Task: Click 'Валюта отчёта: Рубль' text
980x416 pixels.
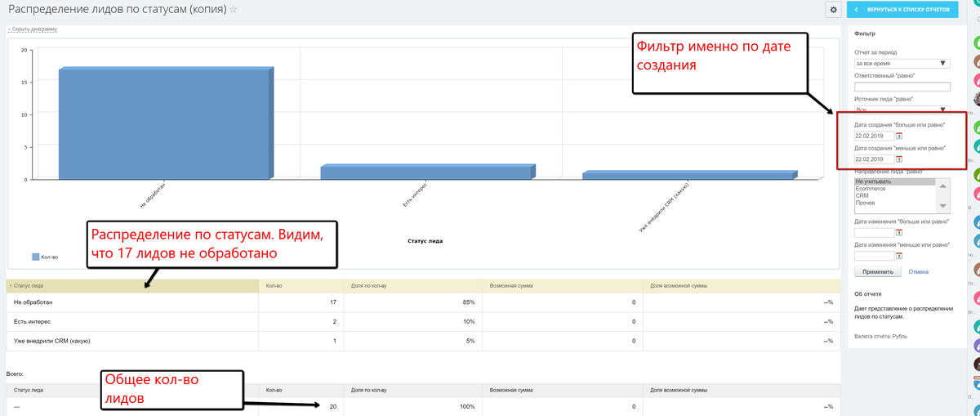Action: [x=880, y=336]
